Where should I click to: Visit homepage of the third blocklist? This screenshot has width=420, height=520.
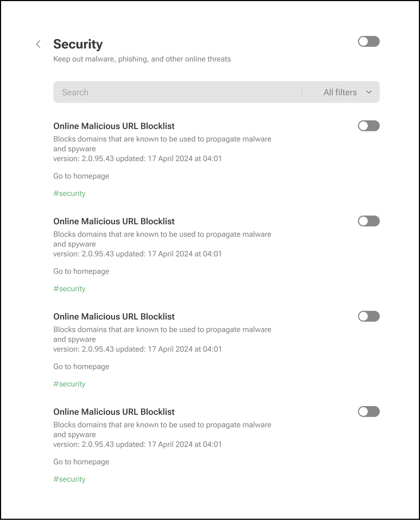click(x=81, y=367)
